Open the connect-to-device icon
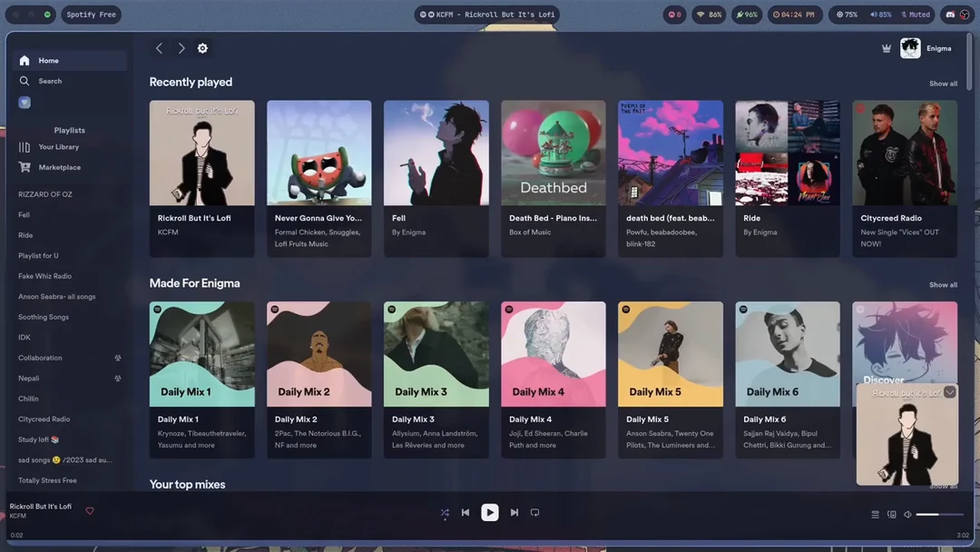 click(891, 513)
